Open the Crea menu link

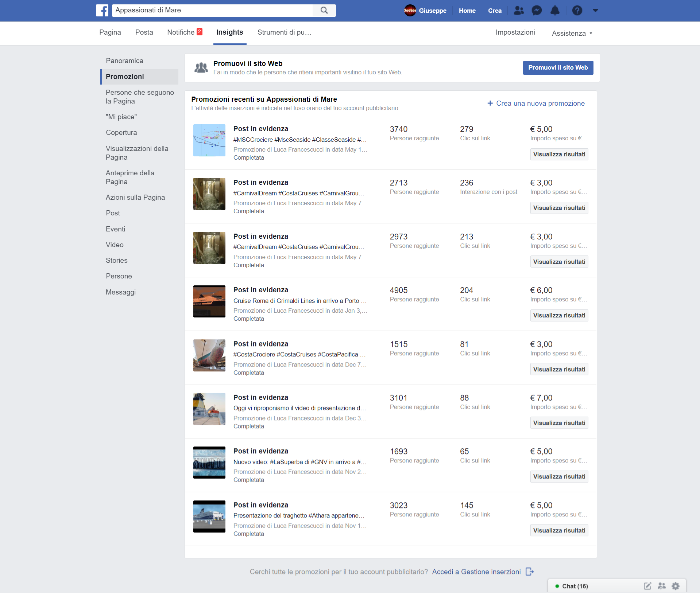[495, 11]
